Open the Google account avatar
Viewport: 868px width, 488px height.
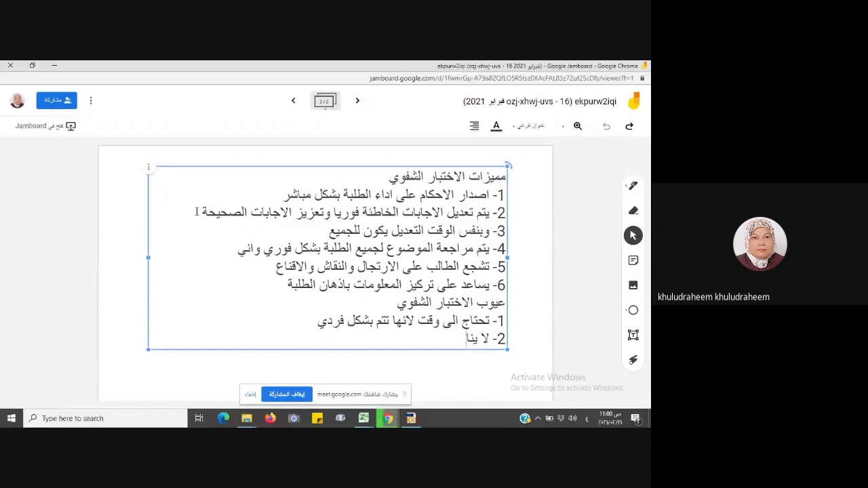click(17, 101)
